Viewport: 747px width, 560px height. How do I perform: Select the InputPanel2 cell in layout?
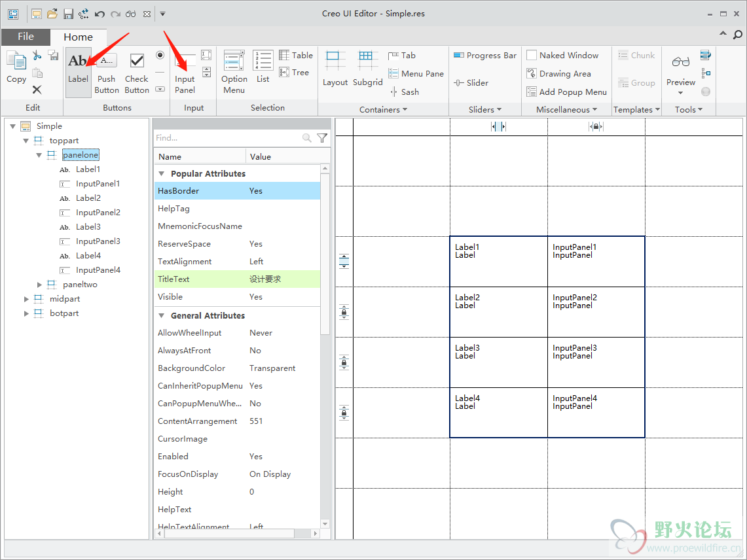(x=596, y=312)
